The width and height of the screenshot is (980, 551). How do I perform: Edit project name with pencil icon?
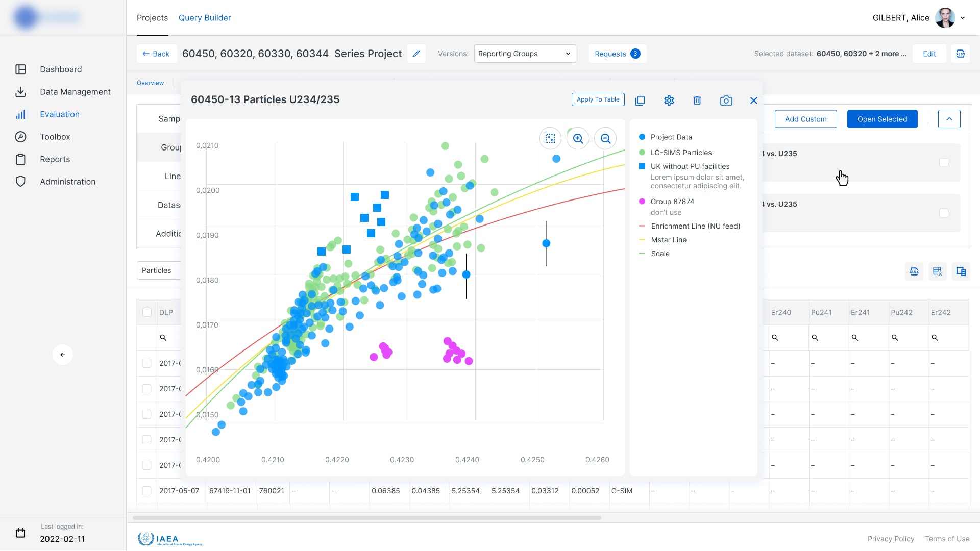click(416, 54)
